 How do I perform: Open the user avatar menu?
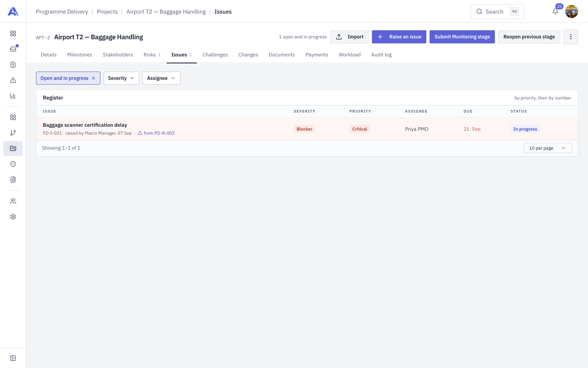(x=572, y=11)
